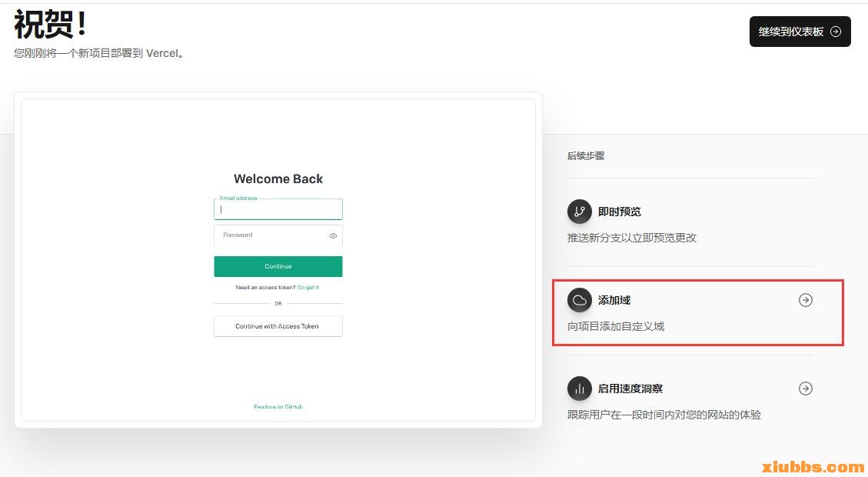The image size is (868, 477).
Task: Open the Pandora on GitHub link
Action: click(278, 407)
